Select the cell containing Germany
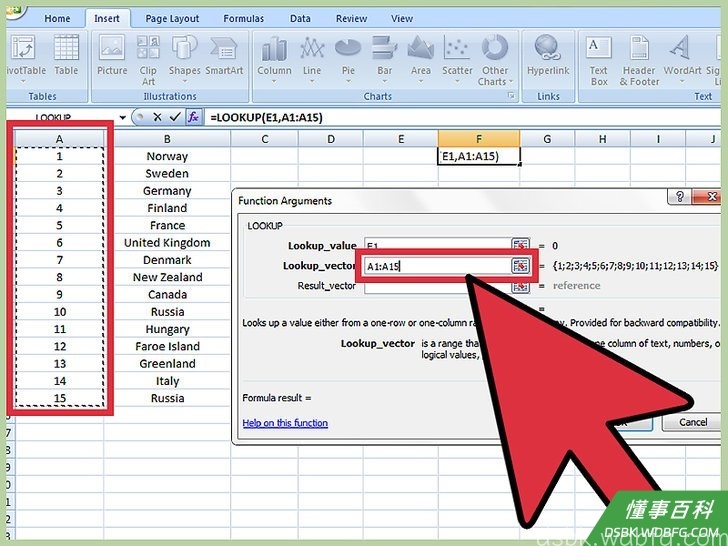Image resolution: width=728 pixels, height=546 pixels. pos(167,191)
